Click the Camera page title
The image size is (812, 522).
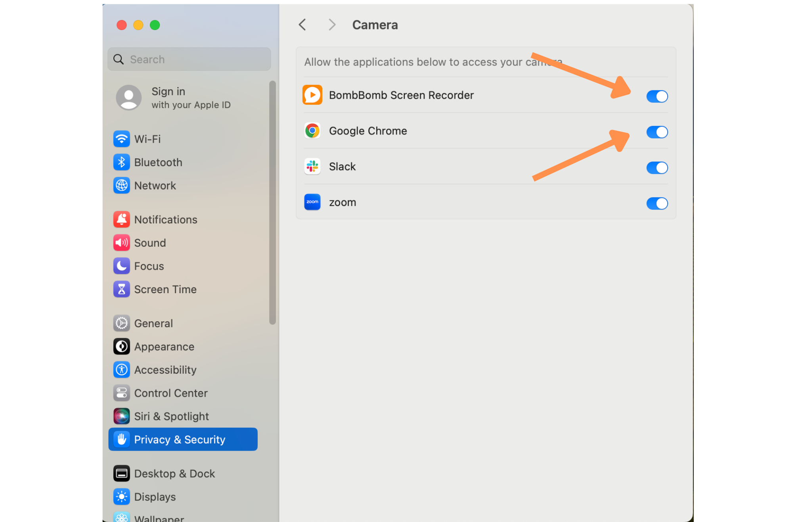pos(375,25)
